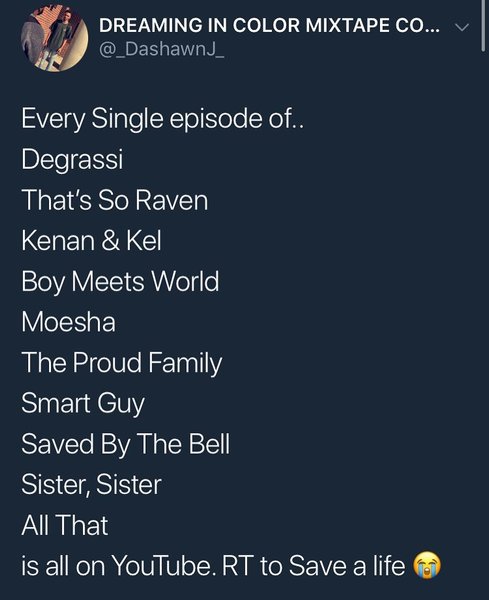Click The Proud Family text
Viewport: 489px width, 600px height.
(122, 363)
